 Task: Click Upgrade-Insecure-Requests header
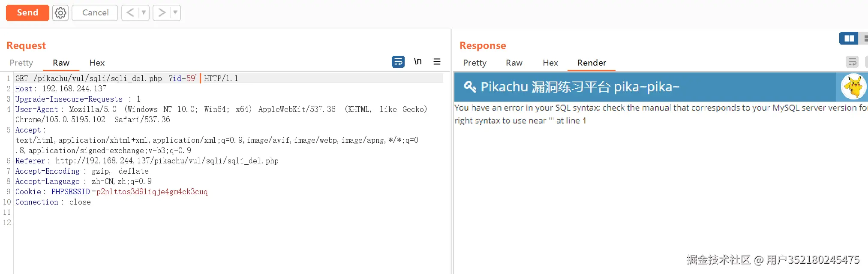click(x=78, y=99)
